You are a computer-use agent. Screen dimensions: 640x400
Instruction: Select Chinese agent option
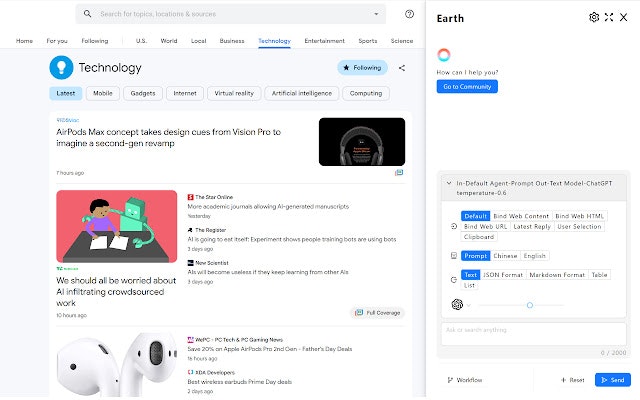point(505,256)
